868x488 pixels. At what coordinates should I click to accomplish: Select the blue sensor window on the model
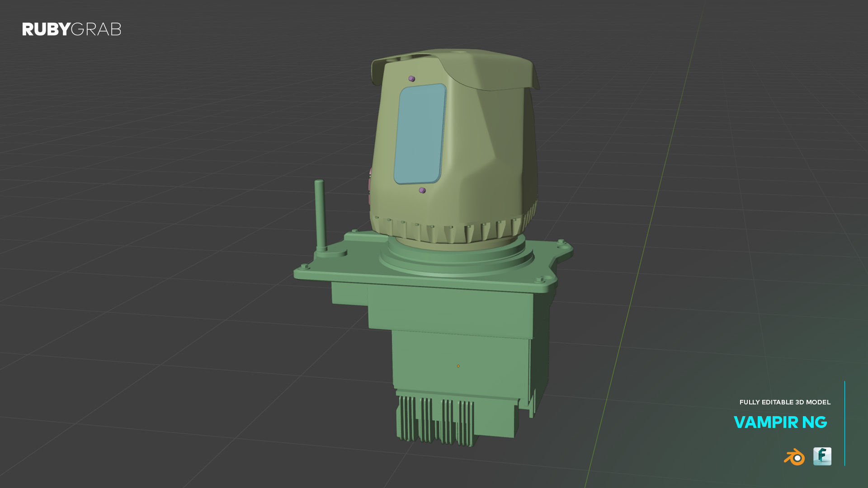(x=420, y=134)
